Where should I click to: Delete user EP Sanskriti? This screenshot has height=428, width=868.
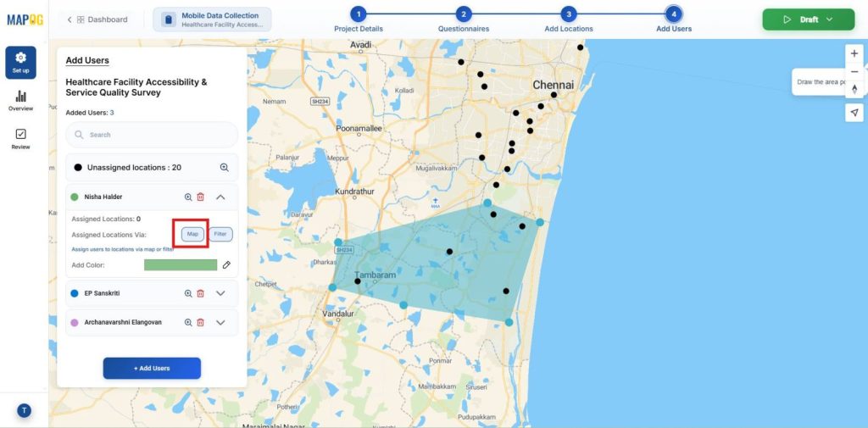click(x=200, y=293)
